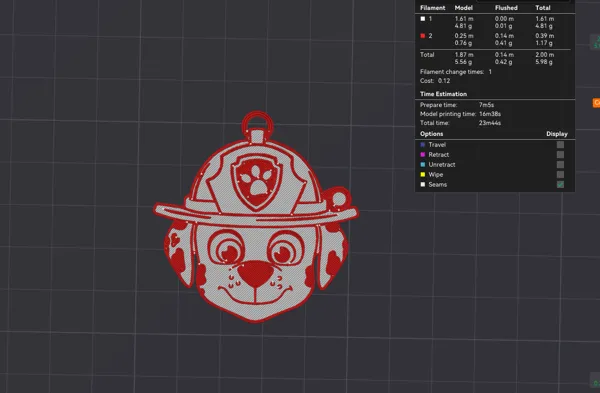Click the Display column heading
Viewport: 600px width, 393px height.
tap(557, 134)
